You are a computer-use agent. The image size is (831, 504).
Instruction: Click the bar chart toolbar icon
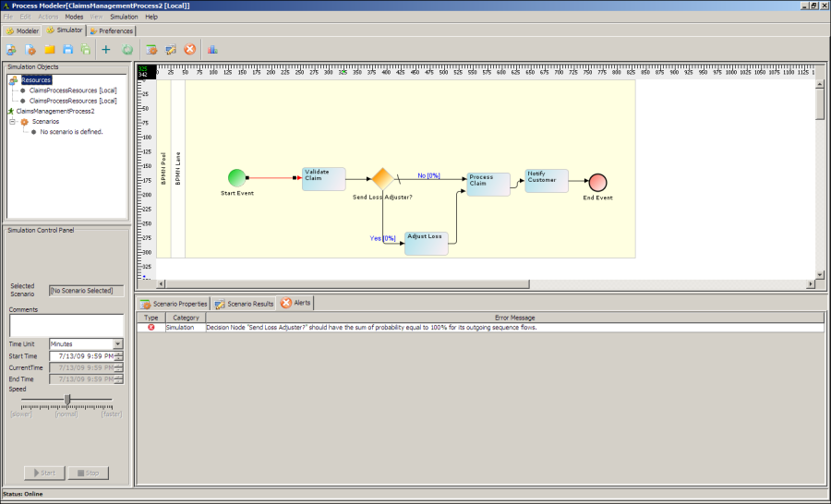[212, 49]
